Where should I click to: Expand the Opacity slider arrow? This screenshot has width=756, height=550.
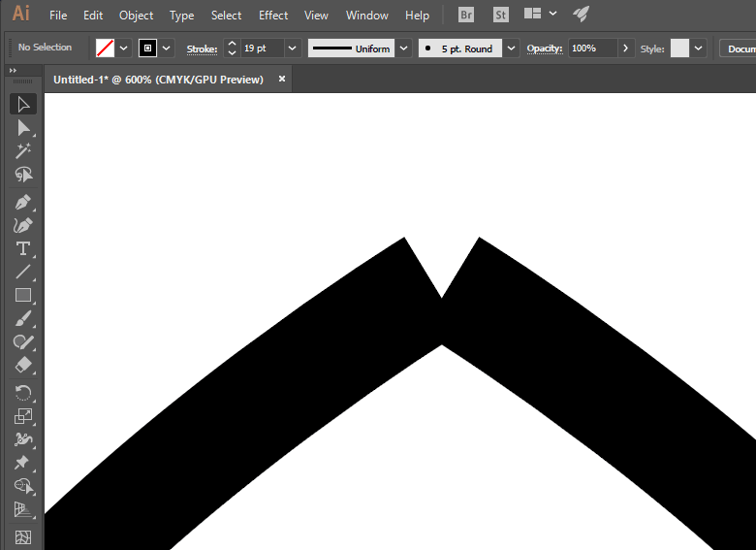coord(625,49)
